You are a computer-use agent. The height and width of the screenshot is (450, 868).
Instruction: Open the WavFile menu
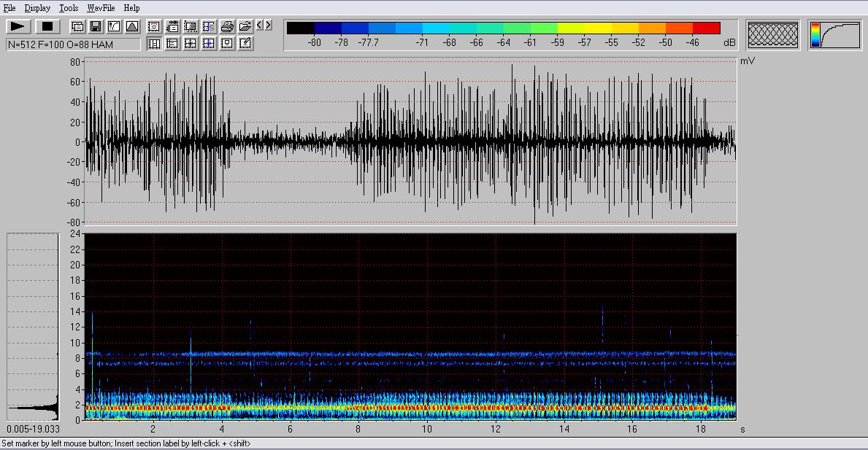click(x=101, y=8)
